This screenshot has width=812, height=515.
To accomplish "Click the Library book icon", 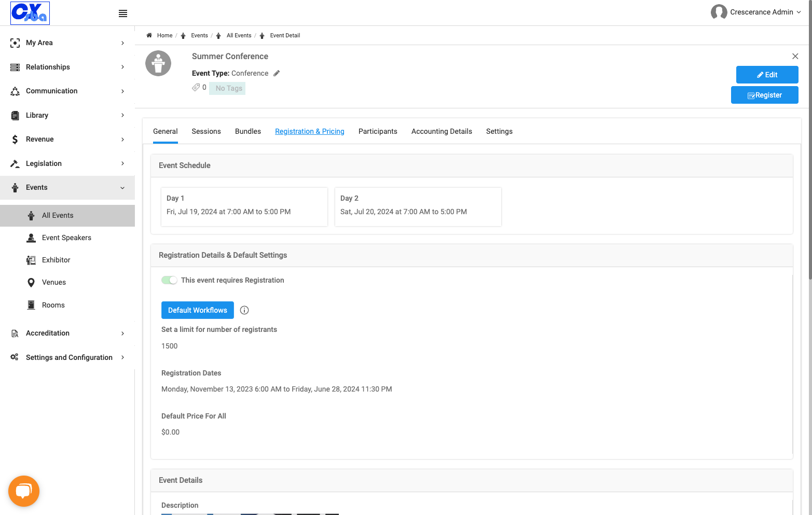I will [x=15, y=115].
